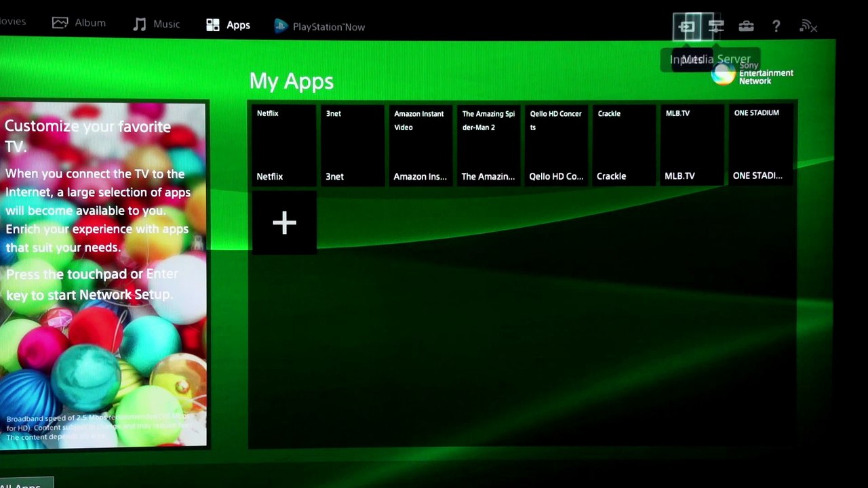Open the ONE STADIUM app tile

pyautogui.click(x=761, y=145)
